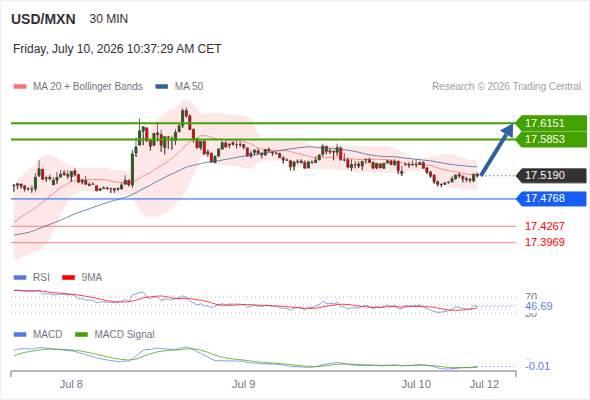
Task: Select the red 9MA legend marker
Action: click(68, 278)
